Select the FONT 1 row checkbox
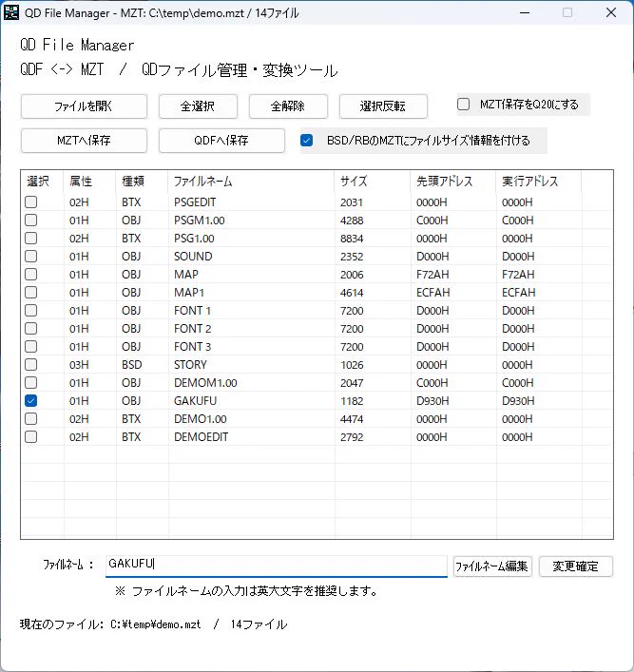The image size is (634, 672). coord(30,310)
